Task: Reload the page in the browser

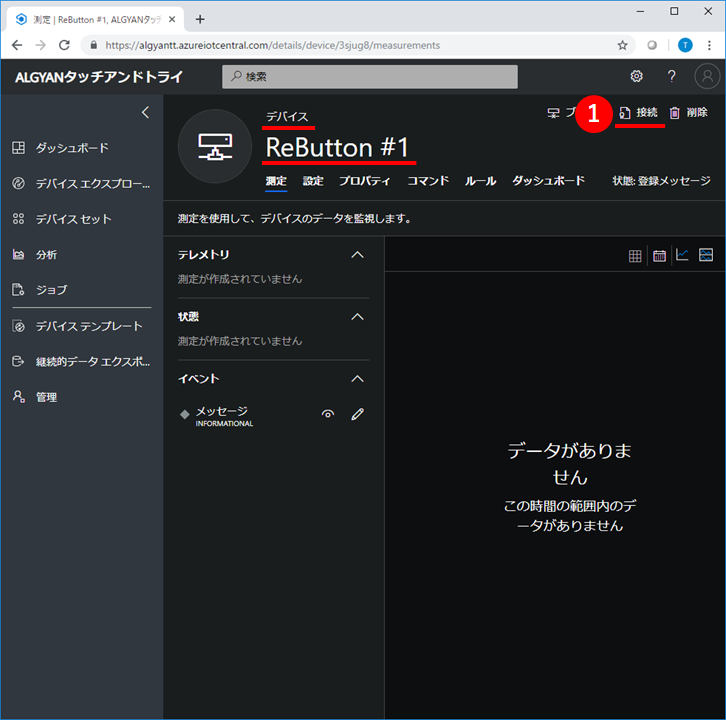Action: click(x=64, y=45)
